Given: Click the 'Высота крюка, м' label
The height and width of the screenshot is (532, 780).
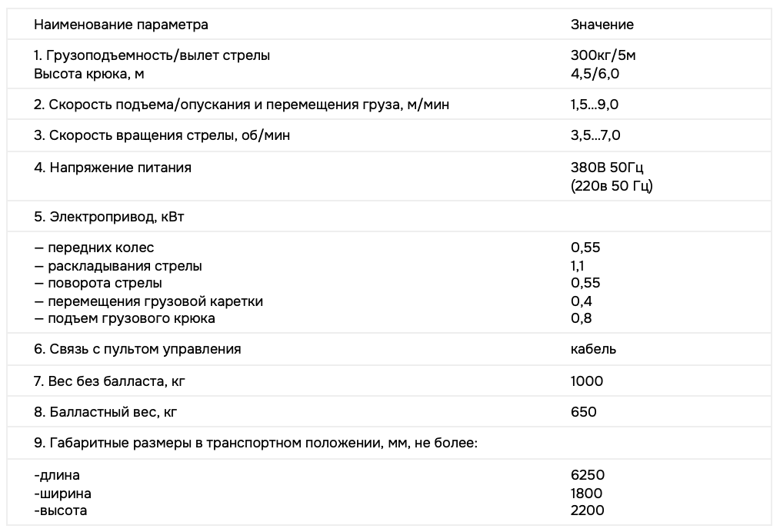Looking at the screenshot, I should [x=89, y=75].
